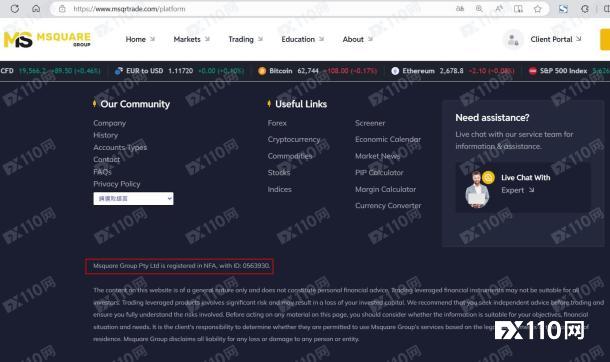Open the Margin Calculator link

(385, 189)
